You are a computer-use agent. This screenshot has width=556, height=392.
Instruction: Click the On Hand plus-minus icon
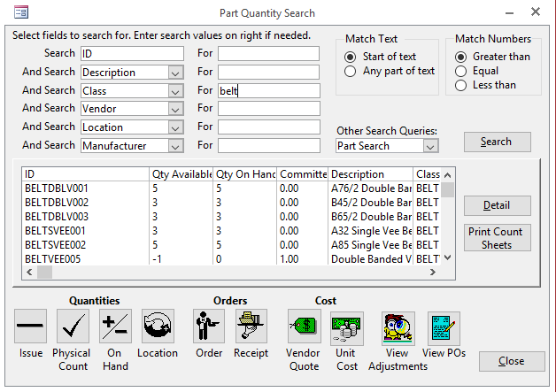pos(115,327)
